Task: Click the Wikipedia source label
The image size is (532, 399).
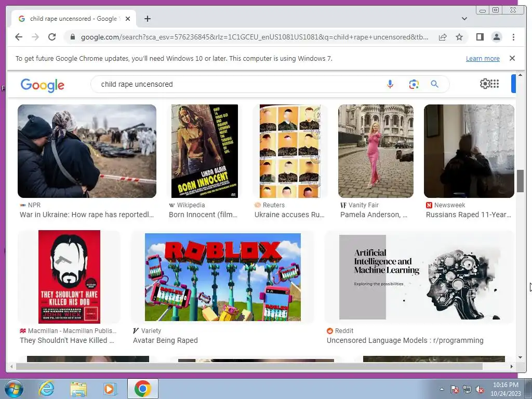Action: point(191,205)
